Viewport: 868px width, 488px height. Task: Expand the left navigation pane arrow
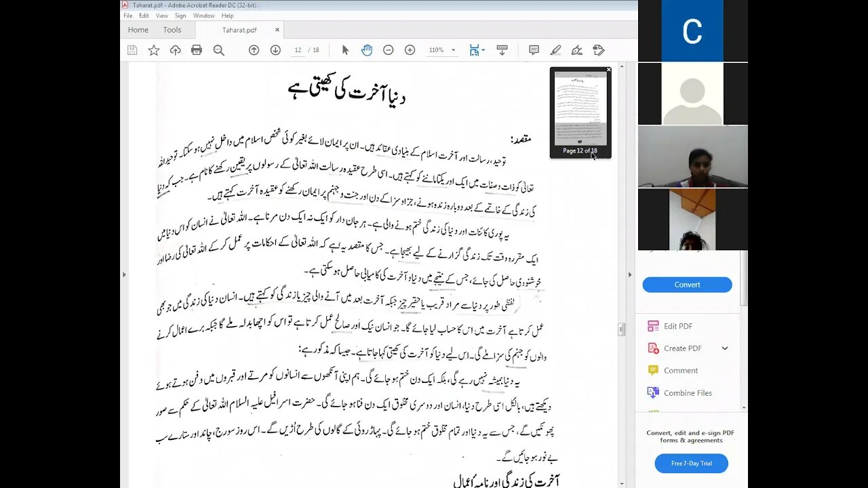123,274
